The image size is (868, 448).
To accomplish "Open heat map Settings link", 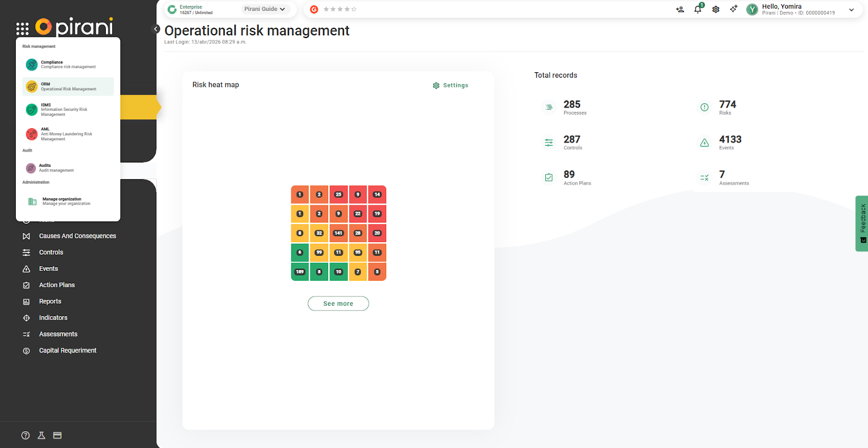I will tap(450, 85).
